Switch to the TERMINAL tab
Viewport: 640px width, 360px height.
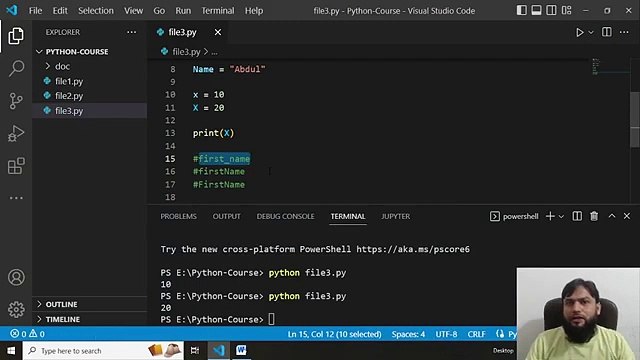pyautogui.click(x=348, y=216)
